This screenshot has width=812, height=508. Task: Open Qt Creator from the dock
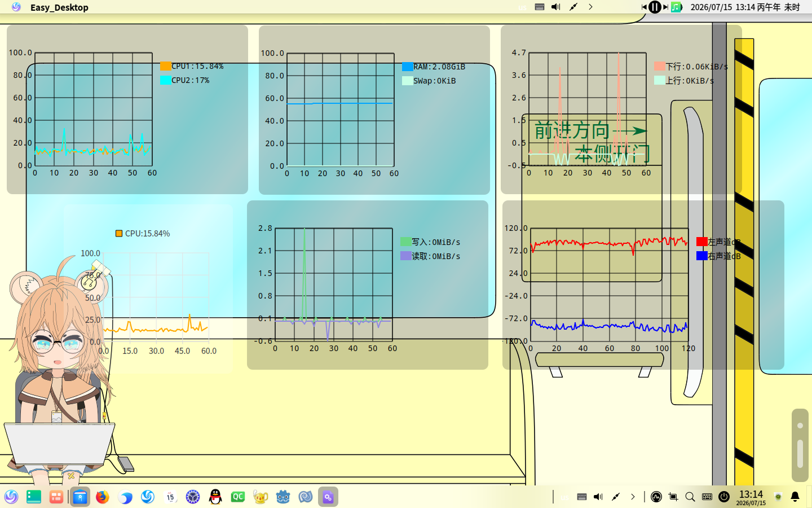point(238,497)
